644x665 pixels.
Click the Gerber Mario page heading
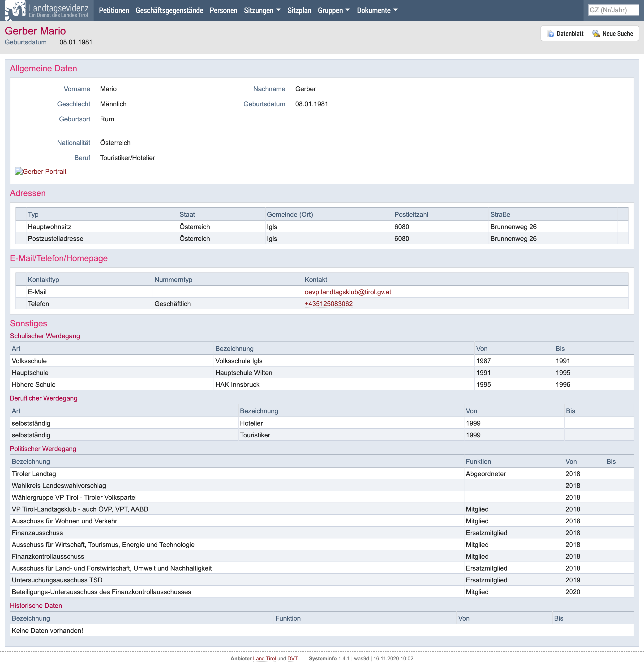(x=35, y=31)
